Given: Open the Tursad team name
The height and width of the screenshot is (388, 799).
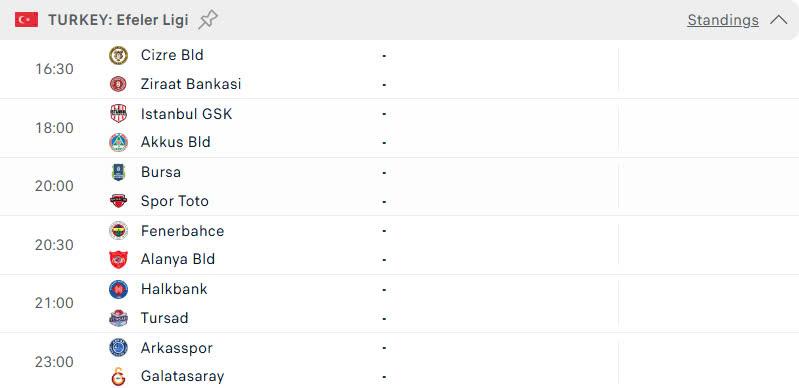Looking at the screenshot, I should [x=165, y=318].
